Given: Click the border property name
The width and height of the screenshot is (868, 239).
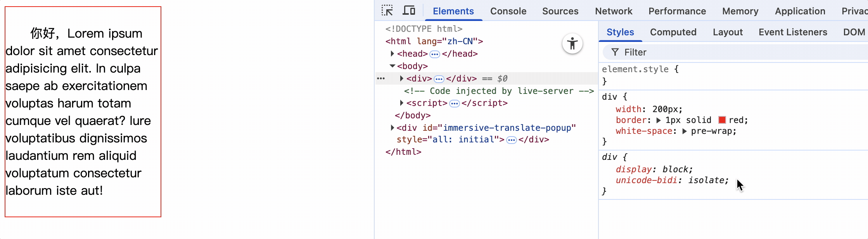Looking at the screenshot, I should click(631, 120).
